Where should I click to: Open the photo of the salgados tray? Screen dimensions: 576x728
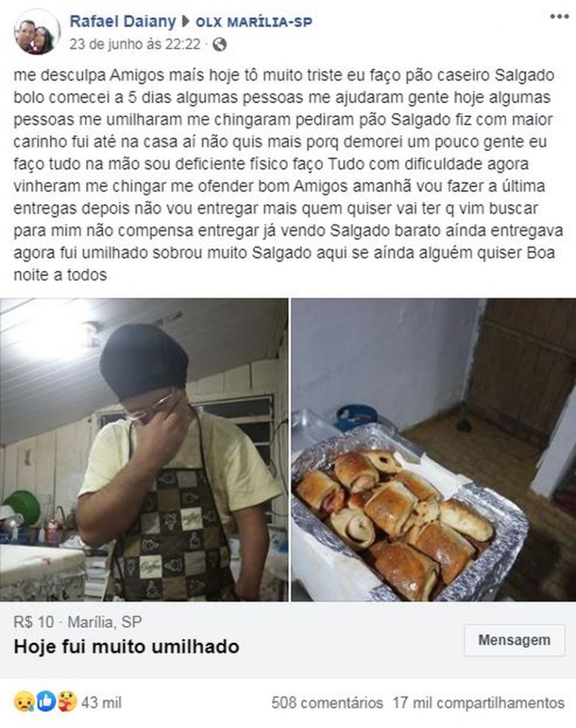click(434, 450)
